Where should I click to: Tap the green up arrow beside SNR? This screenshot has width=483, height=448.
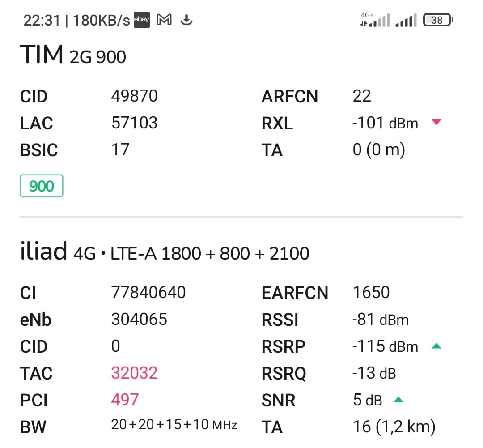click(398, 400)
